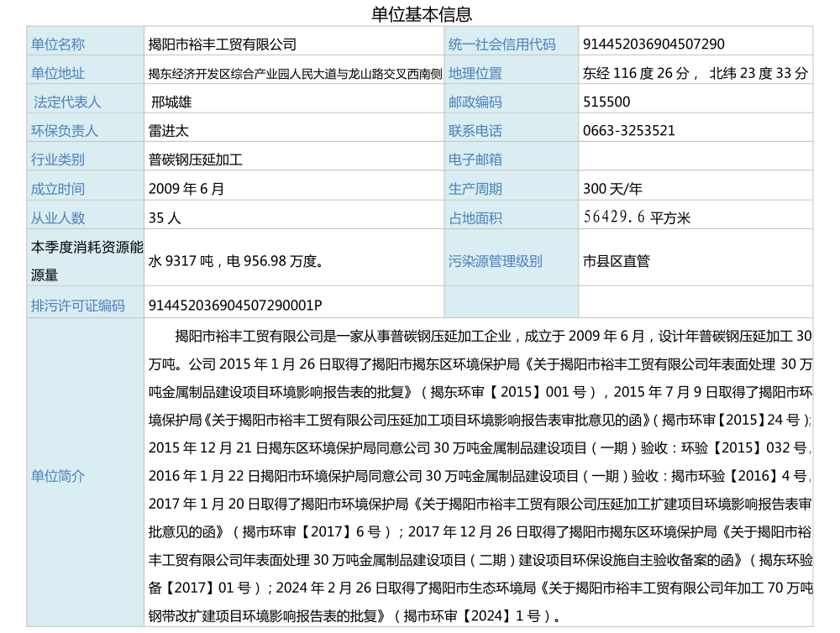The width and height of the screenshot is (840, 633).
Task: Click employee count 35 人
Action: tap(165, 218)
